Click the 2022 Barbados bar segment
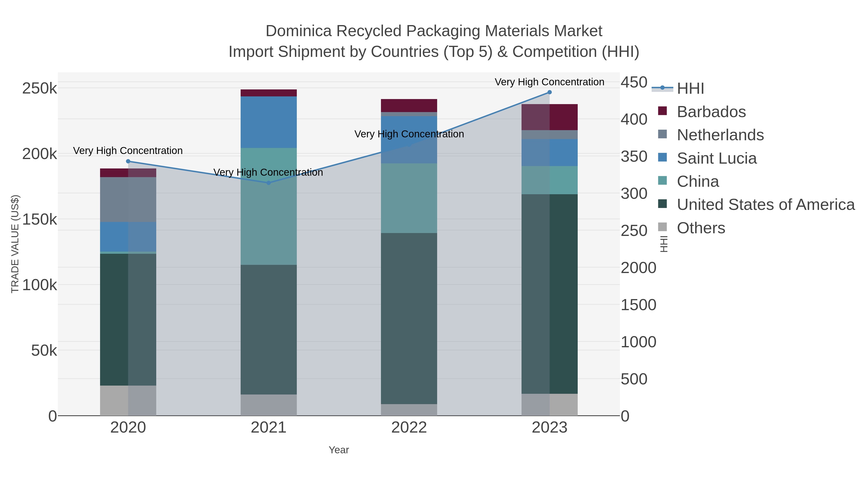This screenshot has height=488, width=868. point(409,105)
